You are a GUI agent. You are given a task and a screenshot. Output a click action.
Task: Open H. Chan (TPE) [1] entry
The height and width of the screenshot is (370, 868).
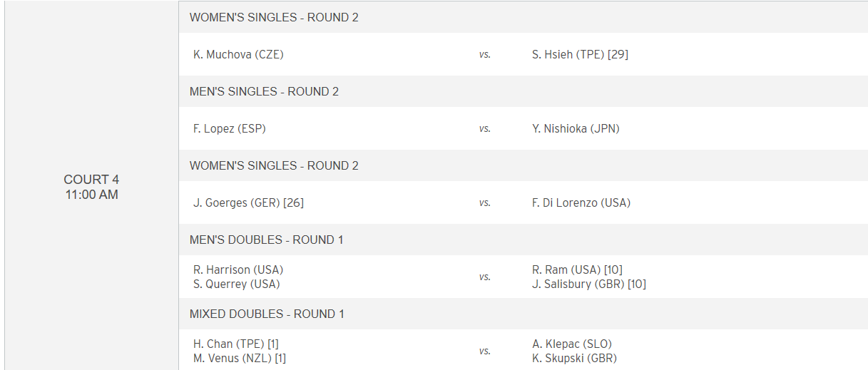pyautogui.click(x=236, y=344)
